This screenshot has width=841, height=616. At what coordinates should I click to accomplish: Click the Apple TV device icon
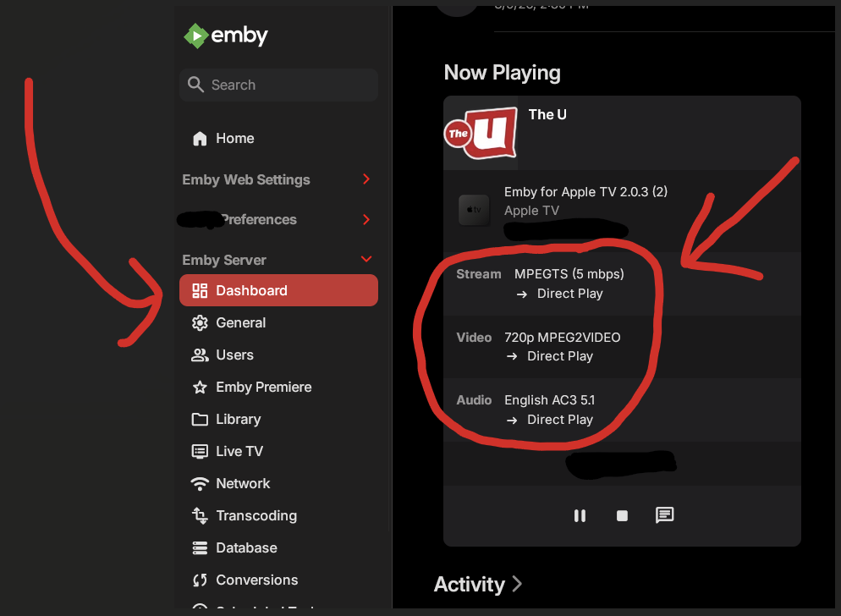pos(474,210)
